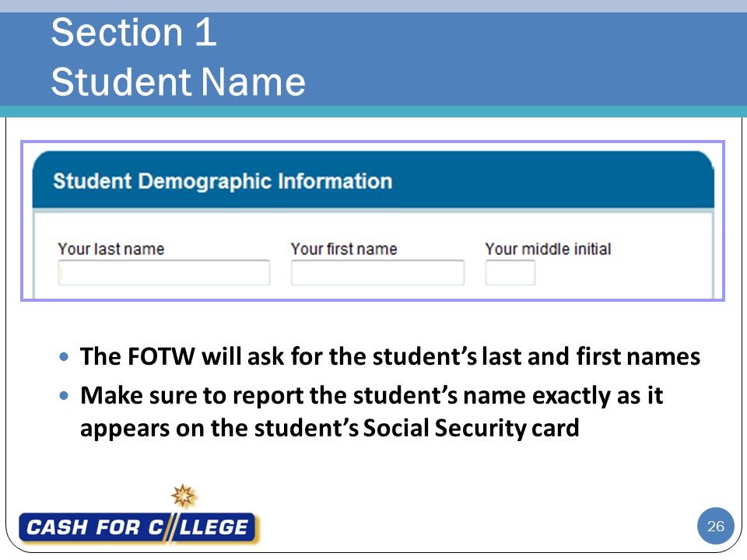Click the page number 26 circle
747x560 pixels.
coord(716,527)
